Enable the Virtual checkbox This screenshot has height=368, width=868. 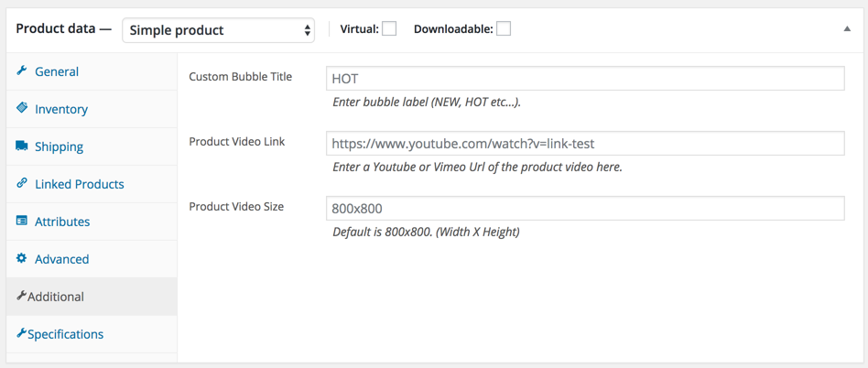389,28
